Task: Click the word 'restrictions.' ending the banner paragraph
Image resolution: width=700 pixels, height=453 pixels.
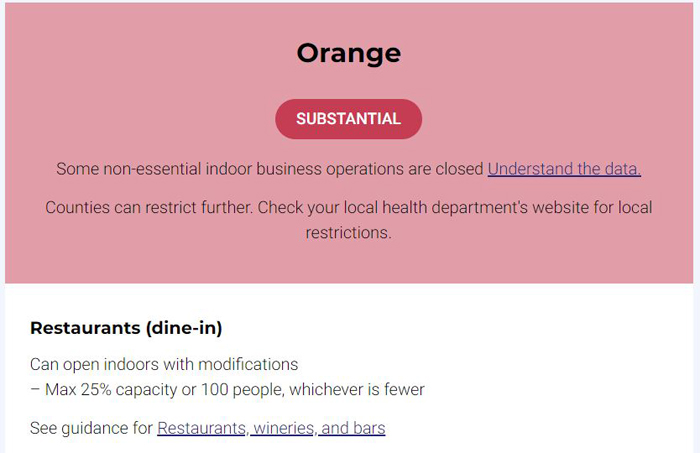Action: [349, 233]
